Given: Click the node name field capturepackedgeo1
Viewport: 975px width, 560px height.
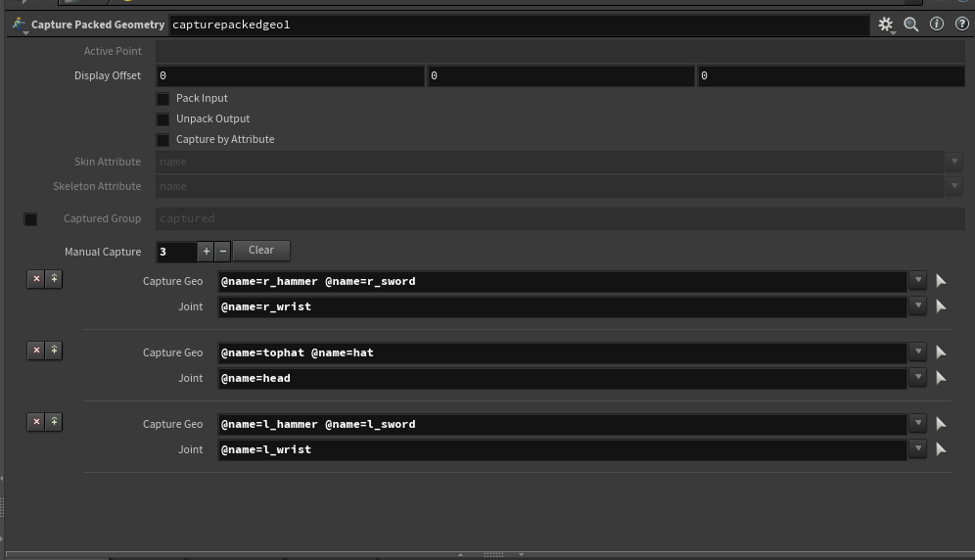Looking at the screenshot, I should pos(519,24).
